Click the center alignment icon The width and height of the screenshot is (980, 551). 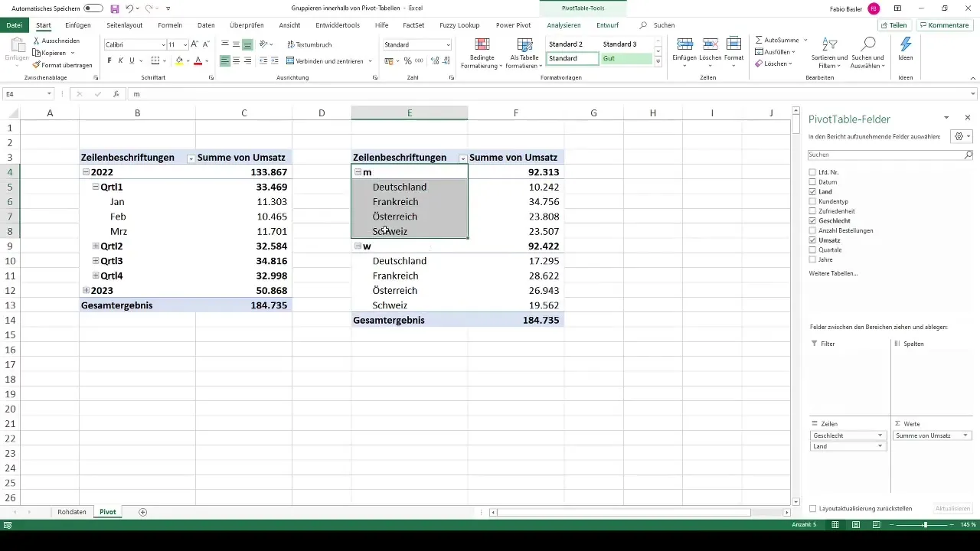pos(236,60)
